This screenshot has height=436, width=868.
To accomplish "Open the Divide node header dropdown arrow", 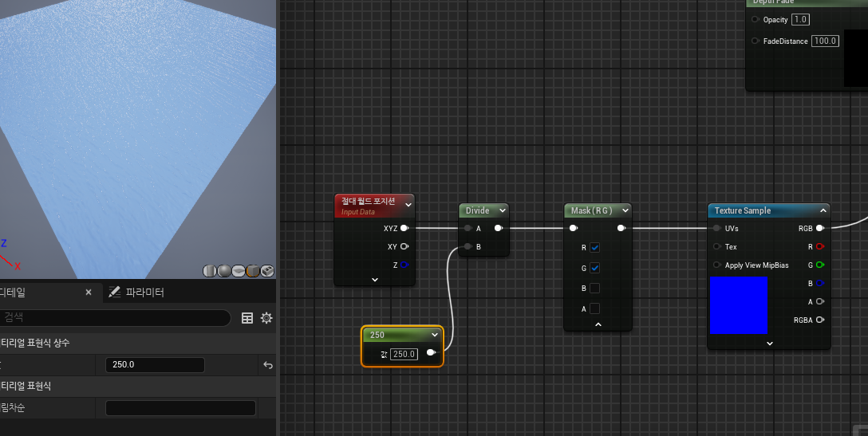I will click(502, 210).
